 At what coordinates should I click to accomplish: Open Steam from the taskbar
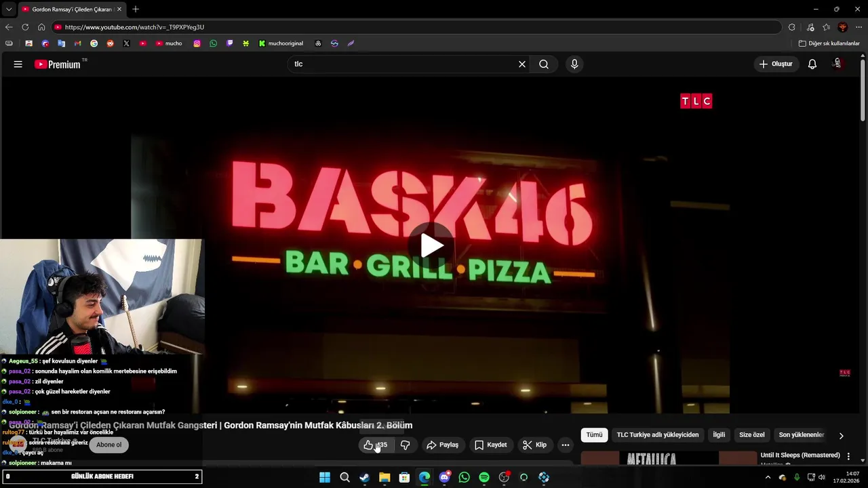coord(364,477)
